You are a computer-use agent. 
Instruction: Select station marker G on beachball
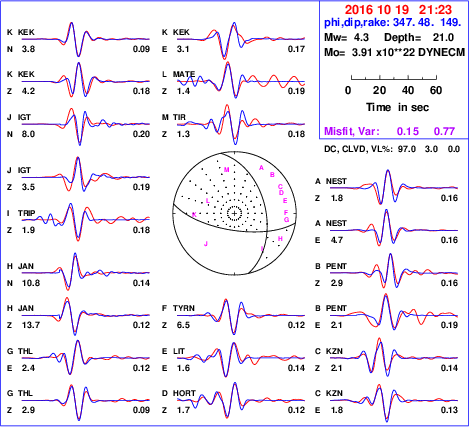(x=286, y=219)
